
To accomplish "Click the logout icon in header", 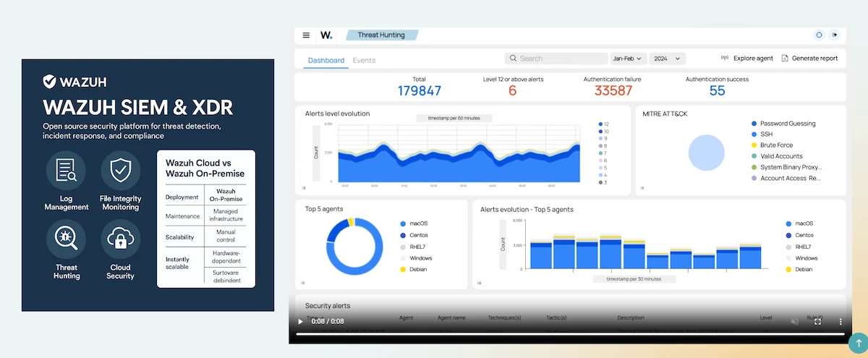I will coord(835,35).
